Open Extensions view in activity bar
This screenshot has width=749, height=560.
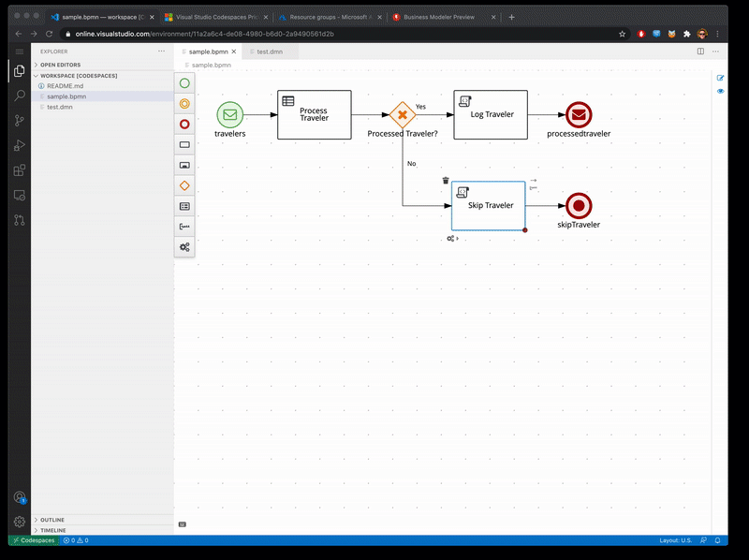click(x=20, y=170)
